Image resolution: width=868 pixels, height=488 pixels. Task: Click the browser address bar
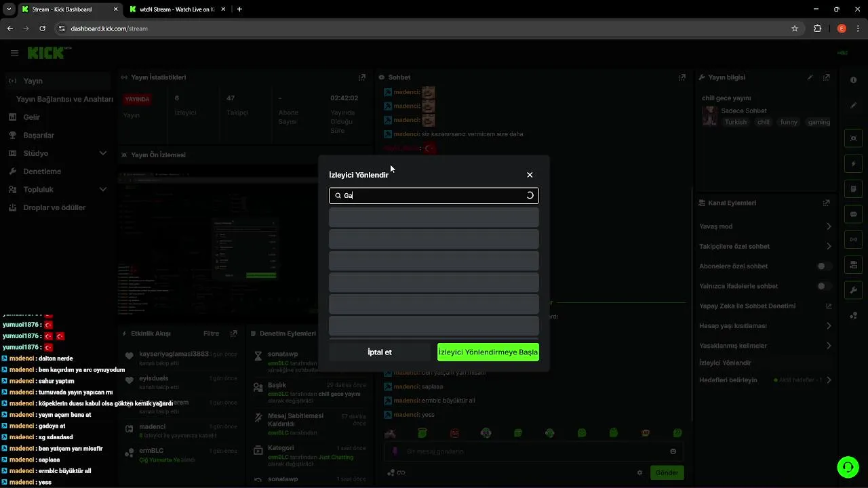[424, 28]
